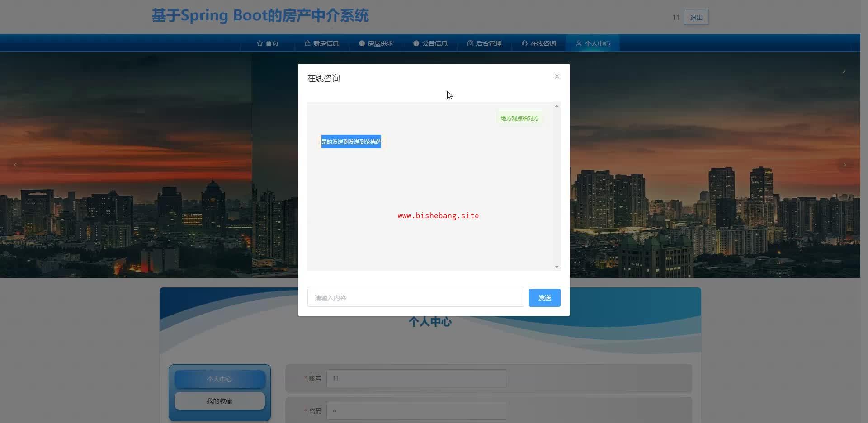Image resolution: width=868 pixels, height=423 pixels.
Task: Close the 在线咨询 dialog
Action: click(x=557, y=76)
